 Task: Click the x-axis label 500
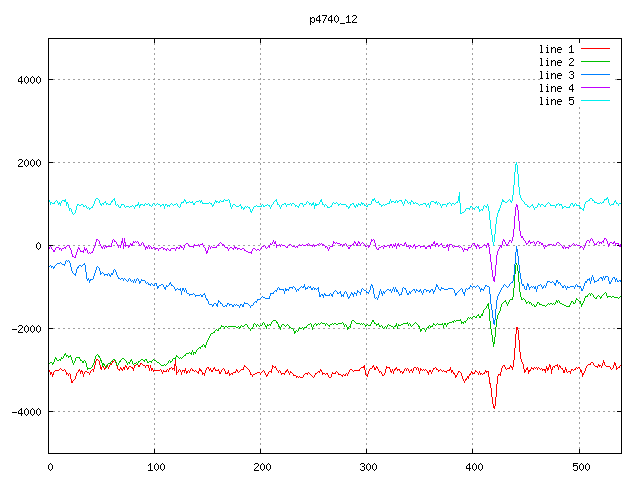581,467
